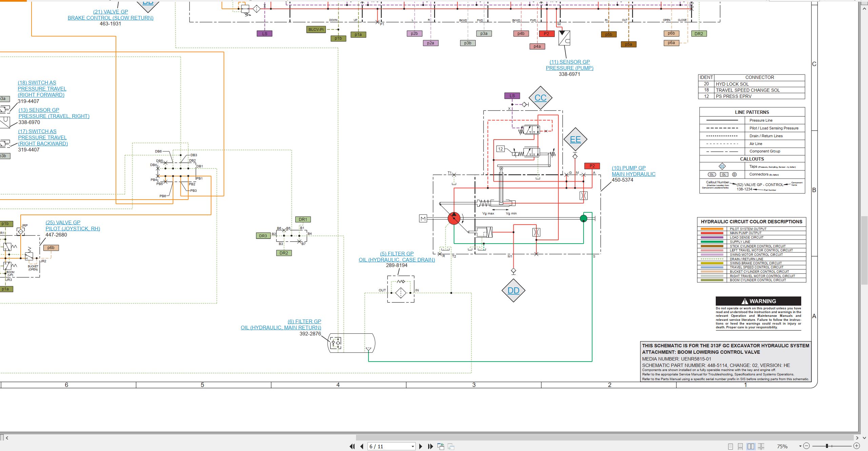
Task: Click the zoom in plus button
Action: (x=857, y=446)
